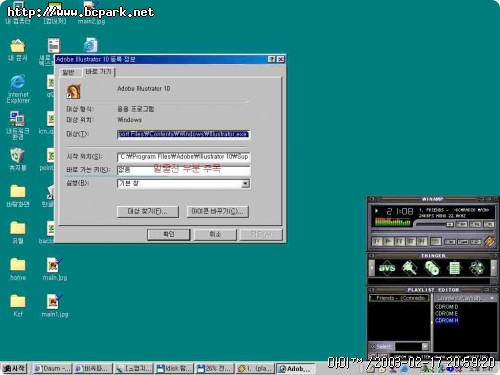The width and height of the screenshot is (500, 375).
Task: Open the 실행(R) dropdown list
Action: (246, 184)
